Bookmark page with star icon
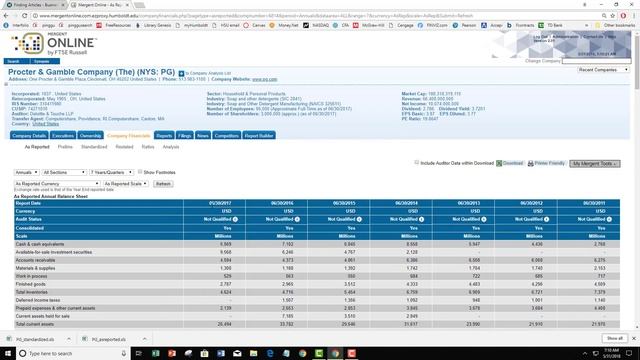640x360 pixels. (613, 16)
